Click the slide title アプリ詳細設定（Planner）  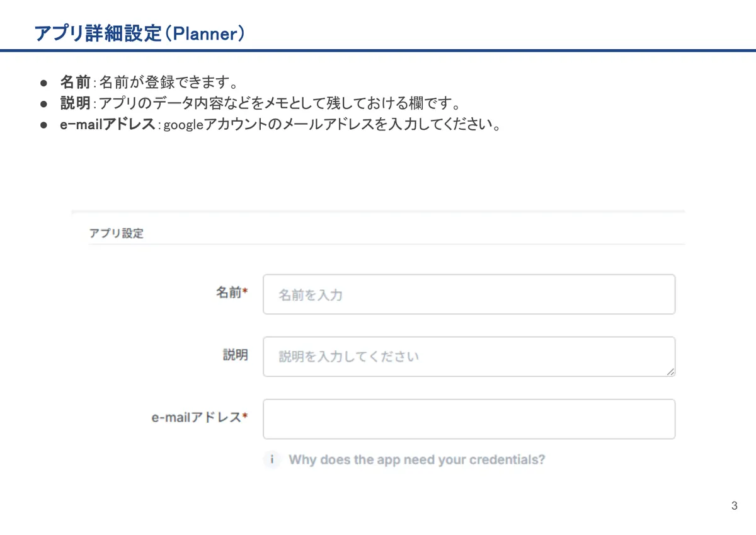140,33
